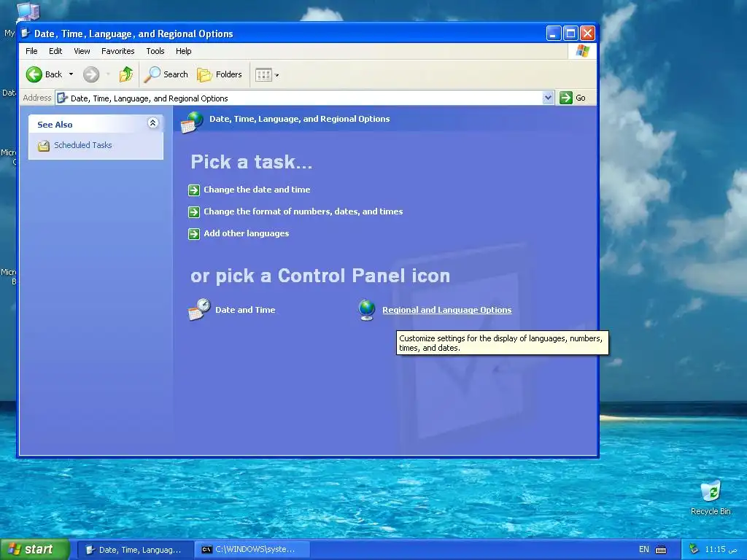
Task: Open Search with the magnifier icon
Action: (166, 74)
